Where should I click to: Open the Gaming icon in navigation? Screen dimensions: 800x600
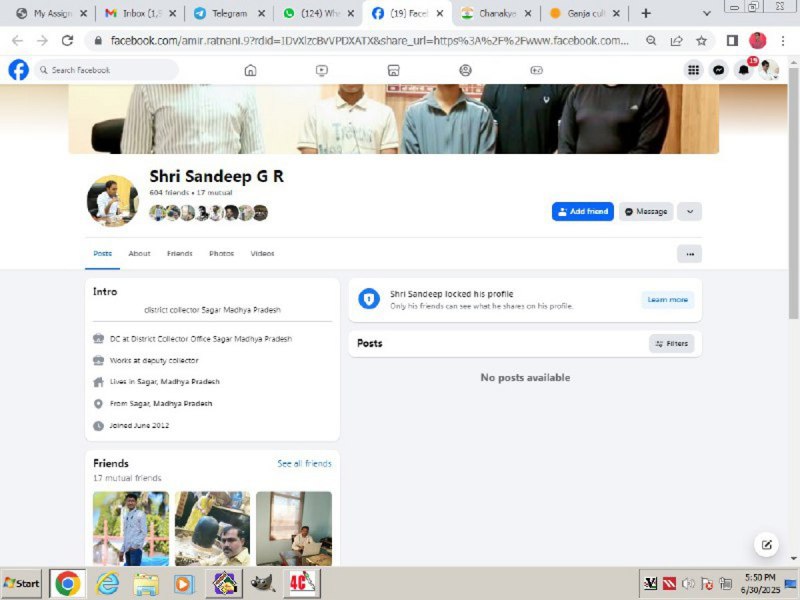pyautogui.click(x=536, y=70)
